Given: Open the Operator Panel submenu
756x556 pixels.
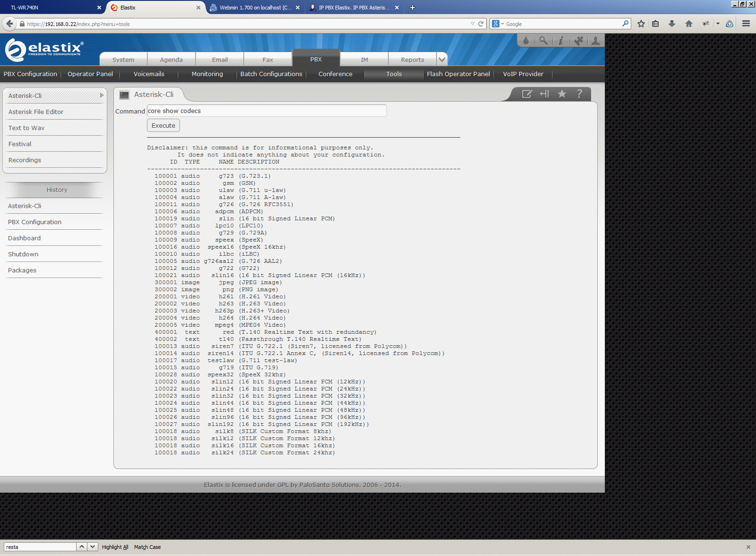Looking at the screenshot, I should (x=90, y=74).
